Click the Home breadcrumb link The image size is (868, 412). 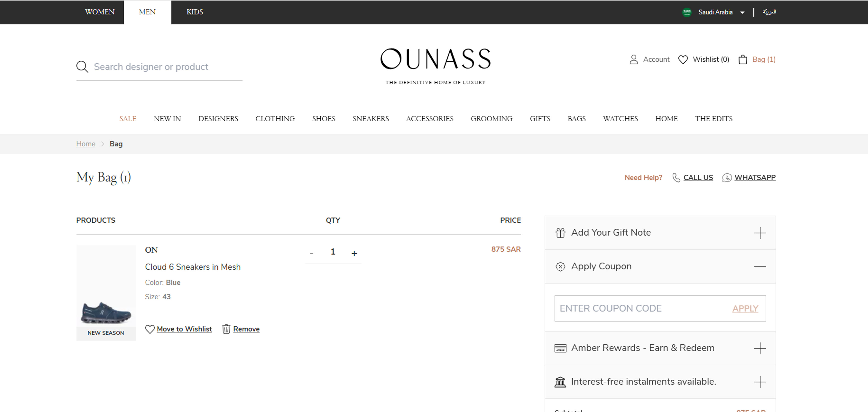click(x=86, y=144)
